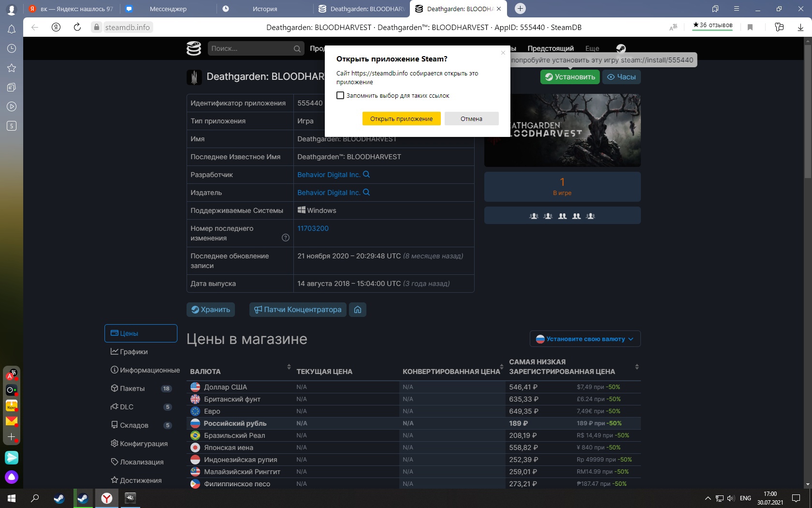The width and height of the screenshot is (812, 508).
Task: Show hidden system tray icons chevron
Action: point(708,498)
